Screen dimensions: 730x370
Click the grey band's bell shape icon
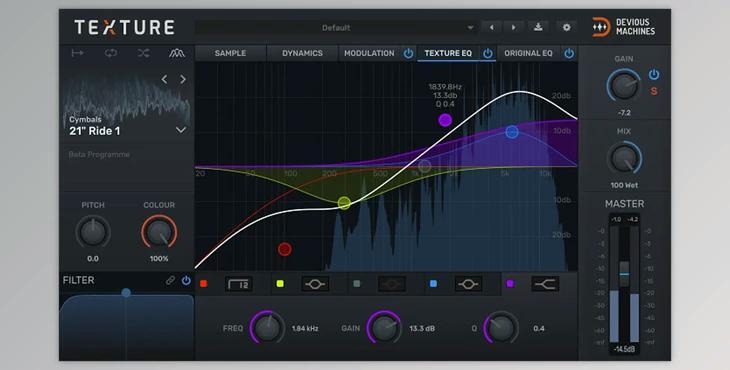click(x=392, y=284)
